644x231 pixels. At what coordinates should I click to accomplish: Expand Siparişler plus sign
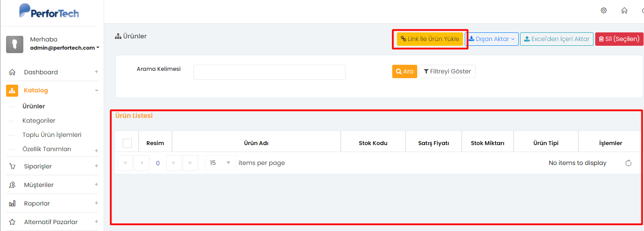pos(96,166)
